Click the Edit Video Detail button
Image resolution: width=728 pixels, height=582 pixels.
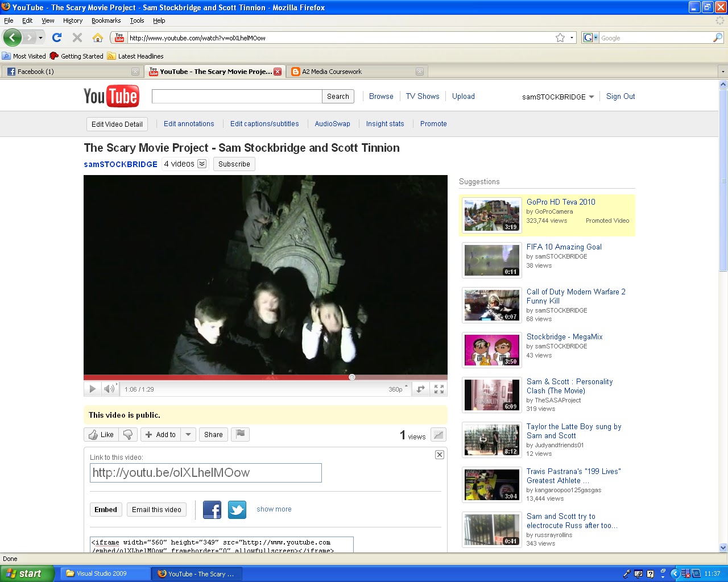click(117, 124)
